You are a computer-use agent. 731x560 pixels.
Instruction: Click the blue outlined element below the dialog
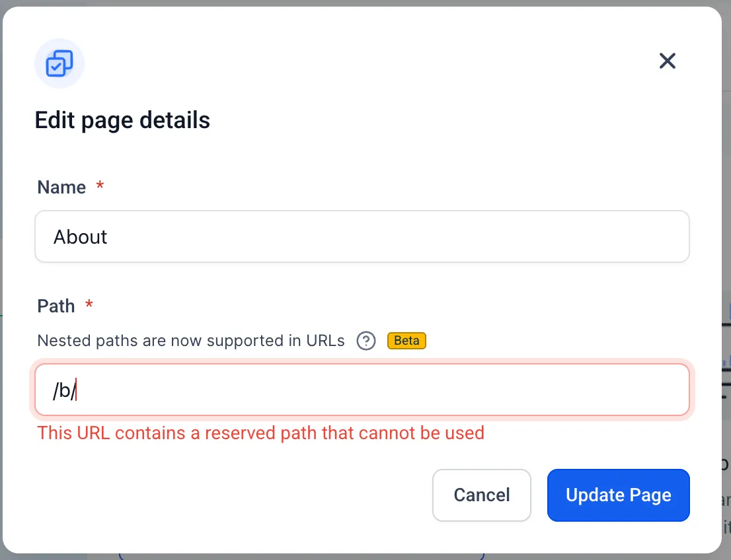click(x=301, y=556)
